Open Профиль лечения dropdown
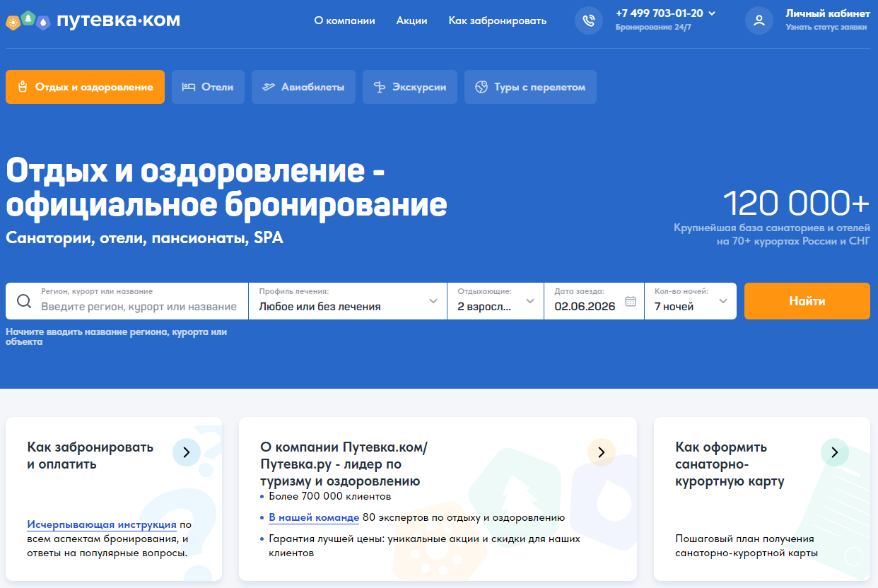 coord(348,301)
